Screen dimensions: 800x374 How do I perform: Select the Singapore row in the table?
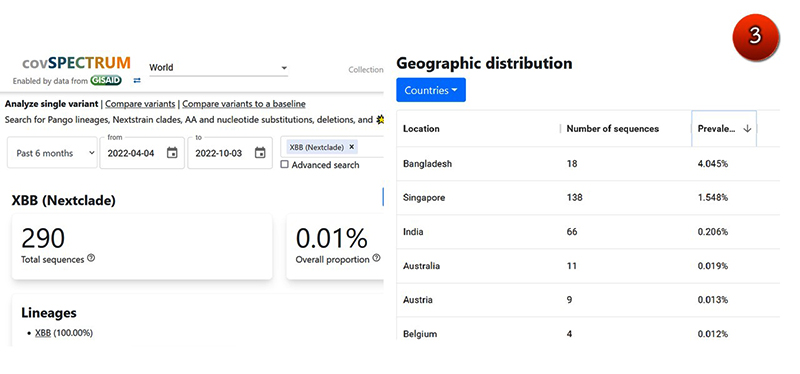(x=588, y=197)
